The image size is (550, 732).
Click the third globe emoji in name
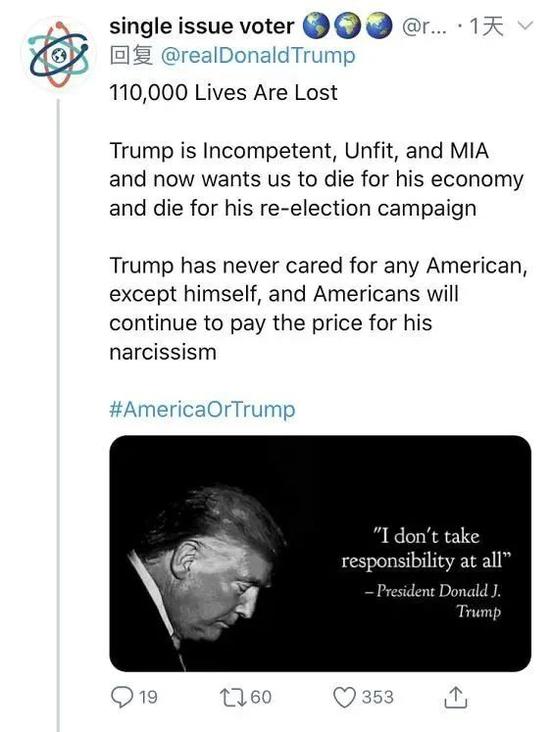tap(379, 26)
